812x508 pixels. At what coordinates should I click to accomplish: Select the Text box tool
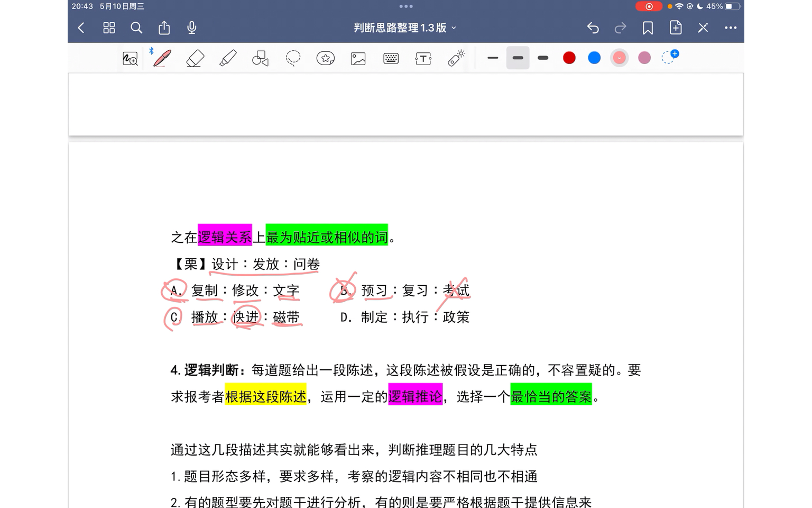[x=423, y=58]
